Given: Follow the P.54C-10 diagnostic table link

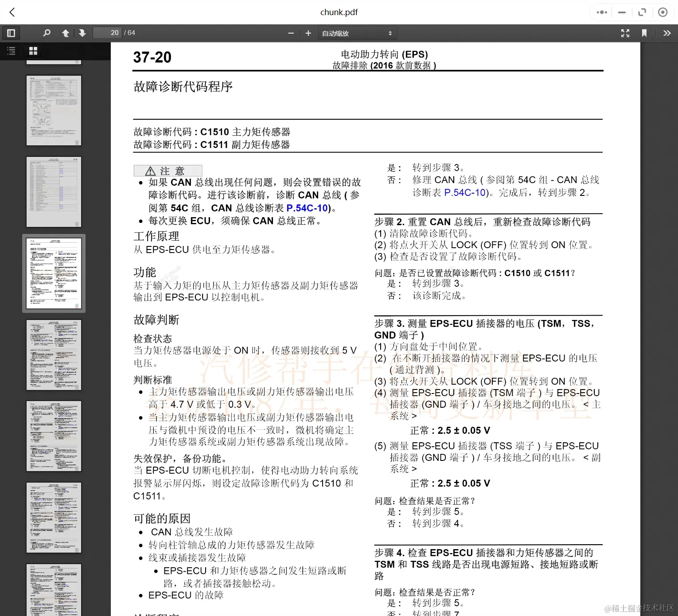Looking at the screenshot, I should pos(307,208).
